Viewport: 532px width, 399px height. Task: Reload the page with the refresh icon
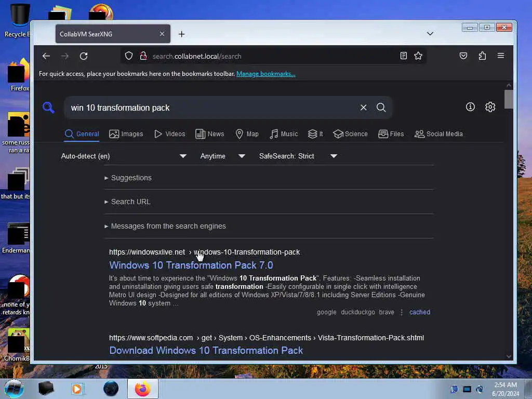(x=84, y=56)
